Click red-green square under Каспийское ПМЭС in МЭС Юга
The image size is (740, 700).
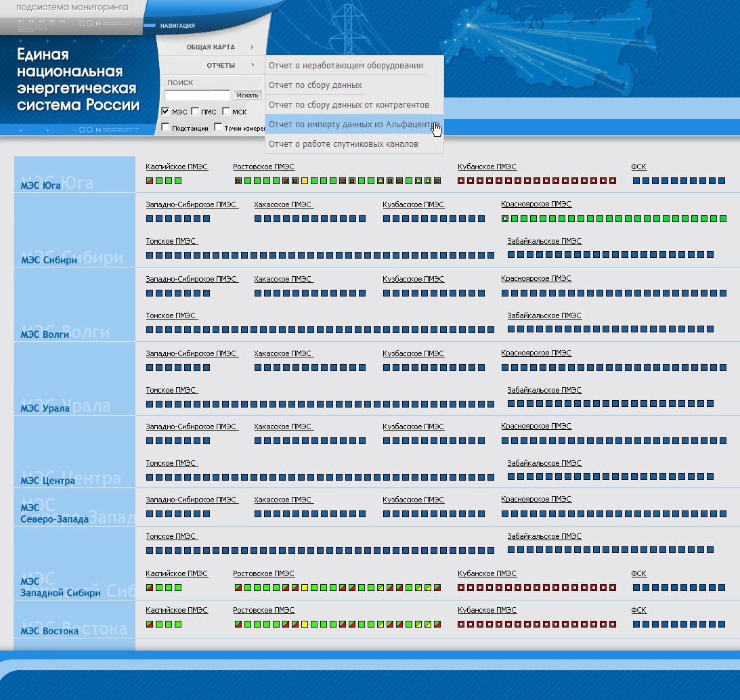pyautogui.click(x=150, y=181)
